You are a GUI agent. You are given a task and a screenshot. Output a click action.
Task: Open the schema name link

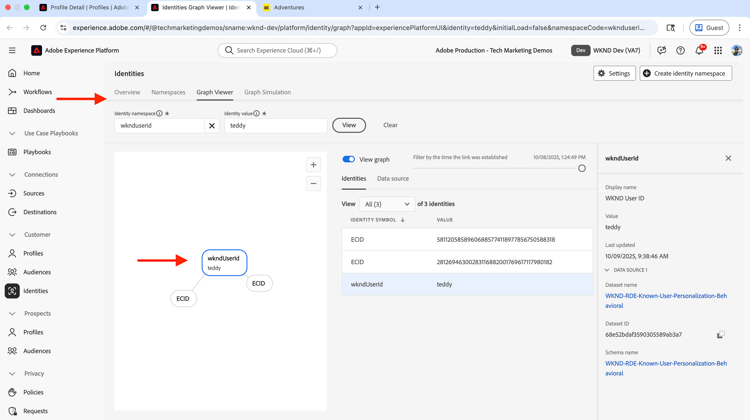click(666, 368)
